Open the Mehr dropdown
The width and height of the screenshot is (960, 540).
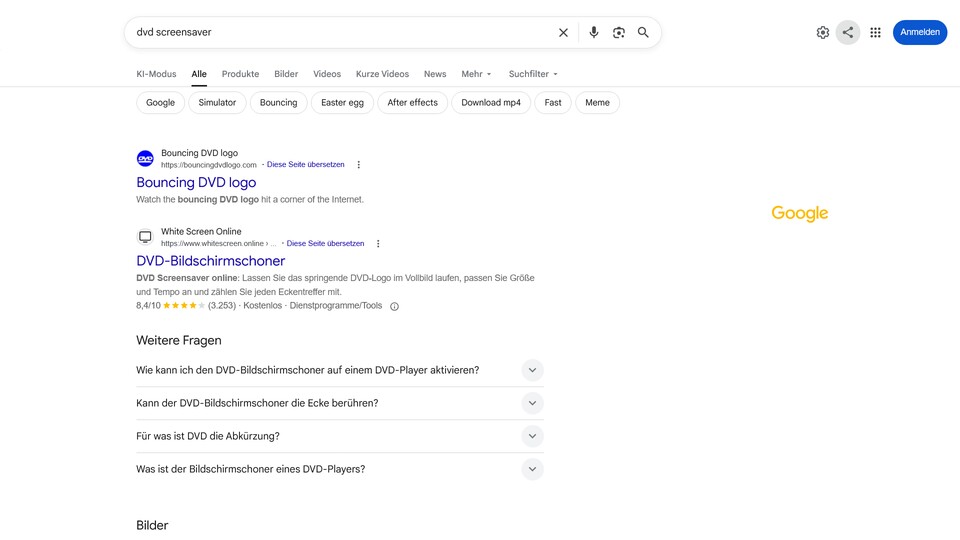click(476, 74)
